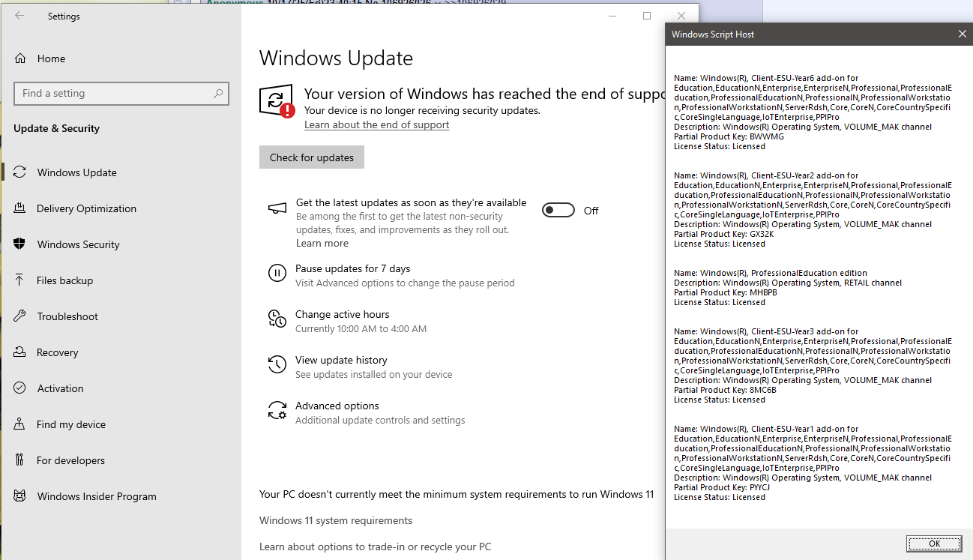Click the clock icon beside Change active hours
Image resolution: width=973 pixels, height=560 pixels.
[277, 319]
